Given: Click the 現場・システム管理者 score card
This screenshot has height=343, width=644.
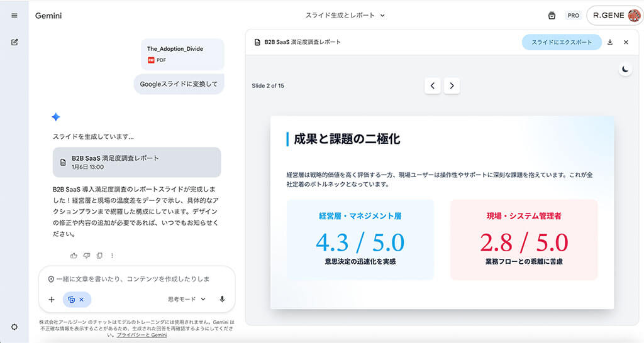Looking at the screenshot, I should pos(524,239).
